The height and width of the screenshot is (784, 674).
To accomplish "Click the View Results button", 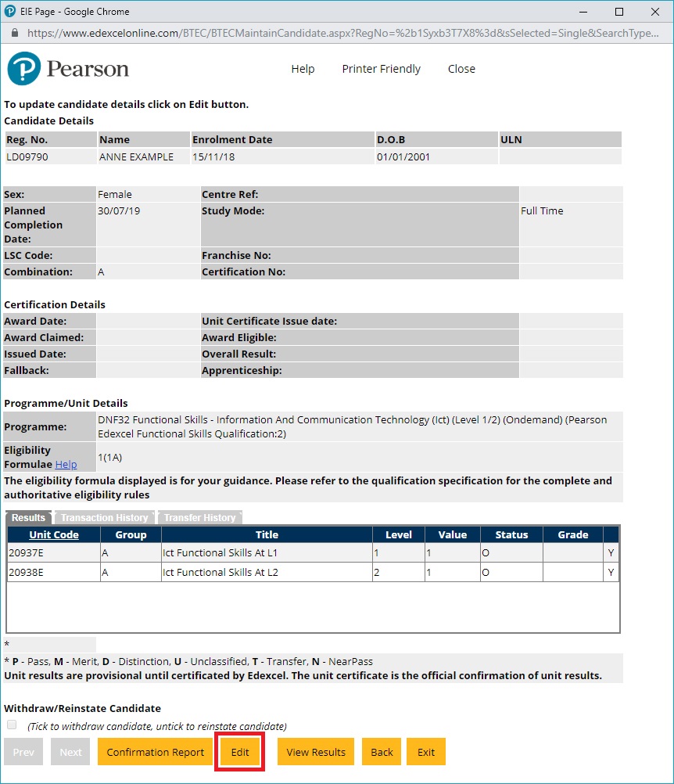I will 316,752.
